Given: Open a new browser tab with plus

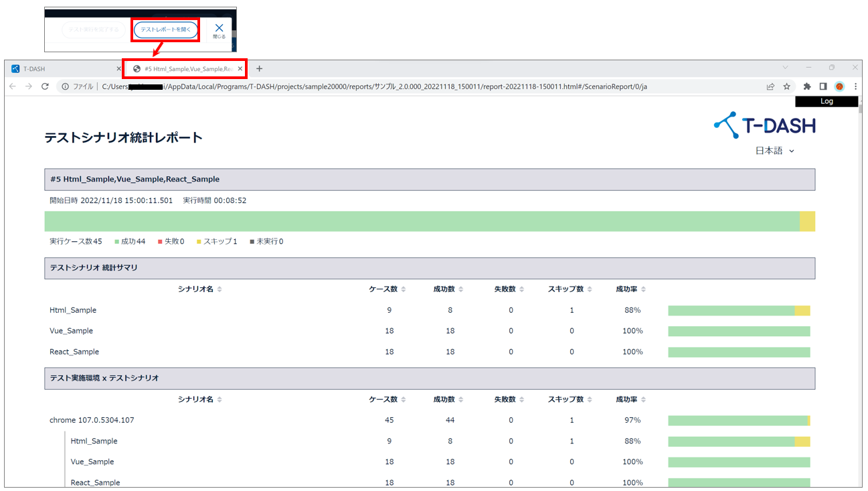Looking at the screenshot, I should (260, 68).
